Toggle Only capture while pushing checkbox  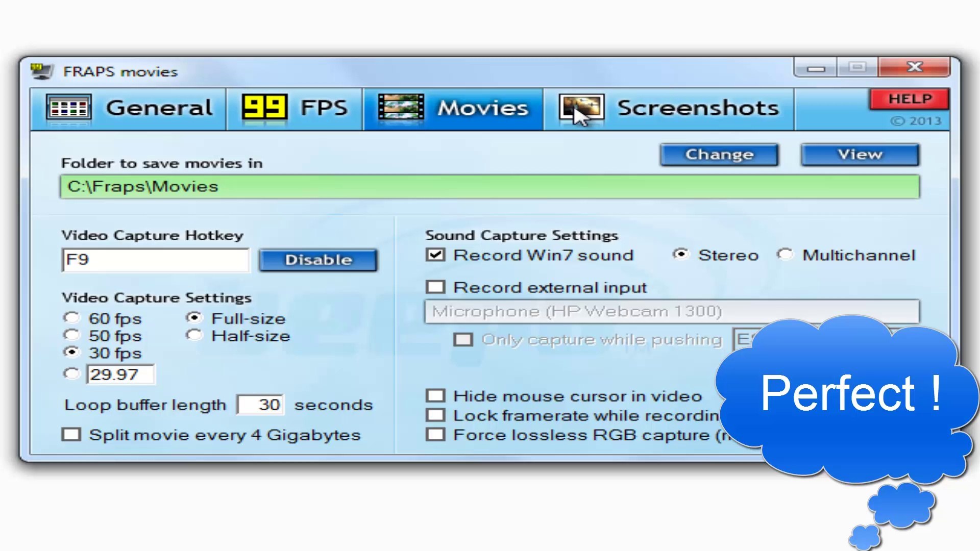[x=463, y=340]
